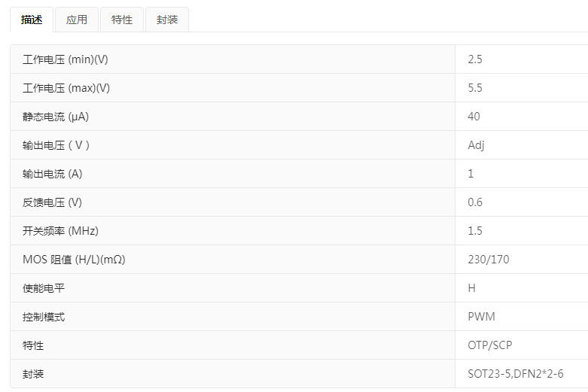This screenshot has height=392, width=588.
Task: Click the SOT23-5,DFN2*2-6 package value
Action: pos(516,374)
